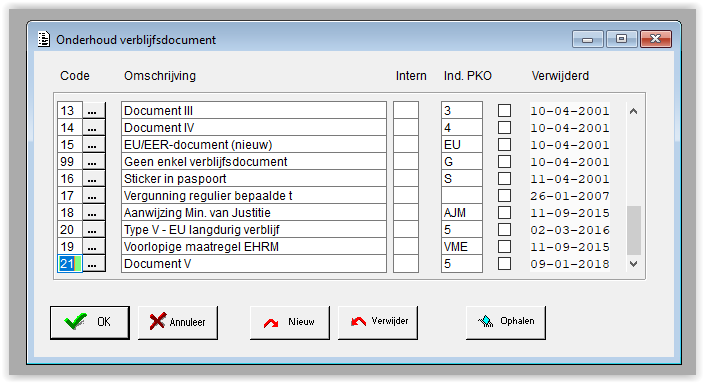This screenshot has width=704, height=383.
Task: Click the 'Verwijderd' column header
Action: click(x=560, y=76)
